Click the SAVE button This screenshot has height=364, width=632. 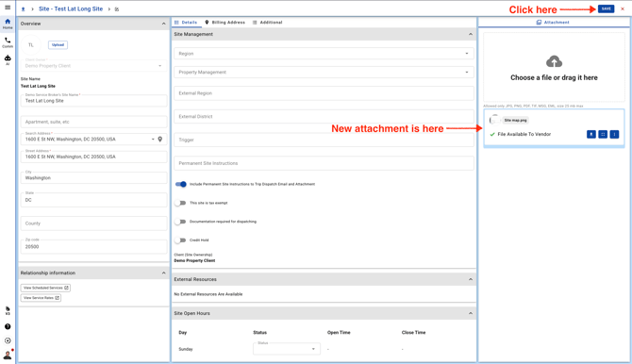[x=606, y=8]
